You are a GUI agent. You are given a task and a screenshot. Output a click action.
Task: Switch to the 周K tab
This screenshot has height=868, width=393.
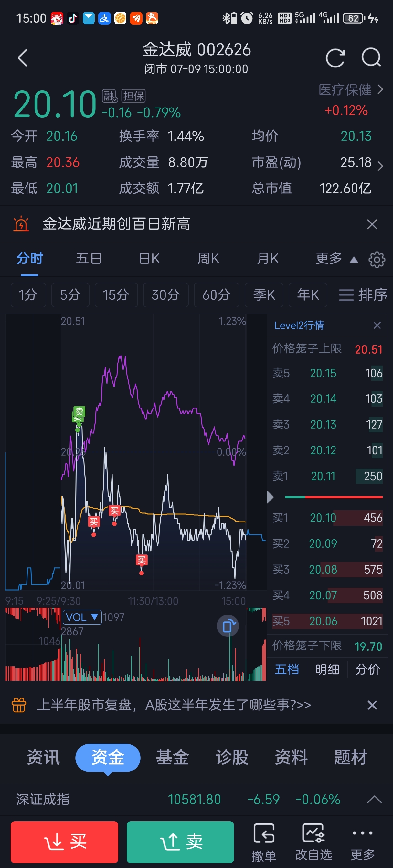[208, 258]
